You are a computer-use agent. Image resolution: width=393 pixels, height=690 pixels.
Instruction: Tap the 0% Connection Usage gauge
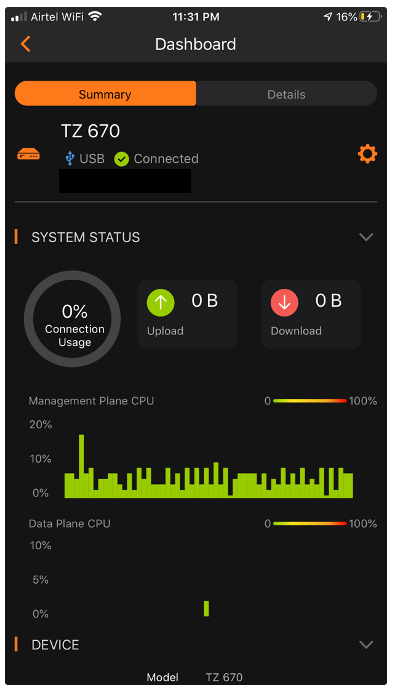coord(73,319)
